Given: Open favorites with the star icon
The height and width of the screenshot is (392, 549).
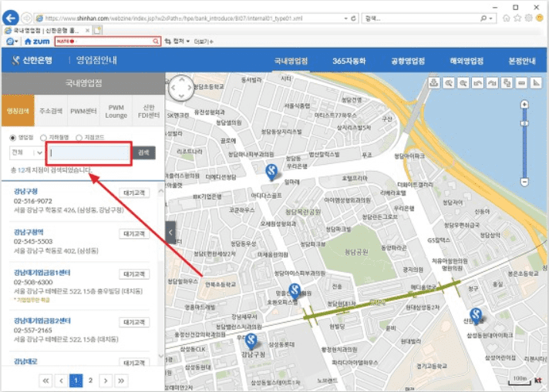Looking at the screenshot, I should pos(517,18).
